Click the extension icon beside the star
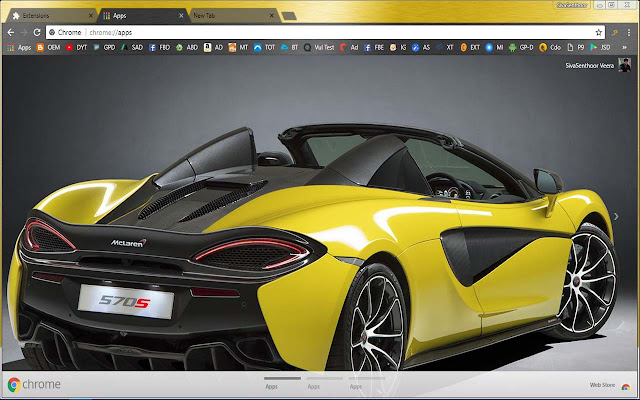The height and width of the screenshot is (400, 640). pos(614,32)
